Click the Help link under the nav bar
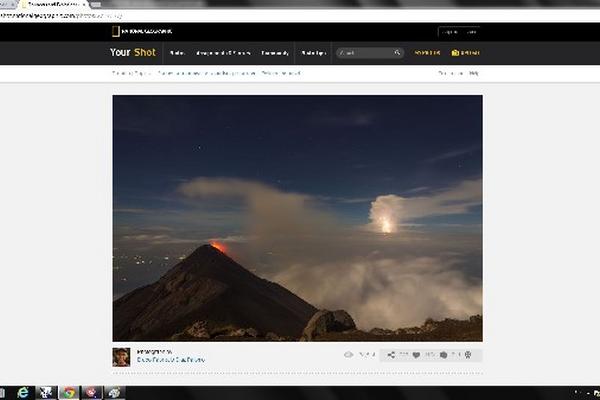Viewport: 600px width, 400px height. coord(474,73)
